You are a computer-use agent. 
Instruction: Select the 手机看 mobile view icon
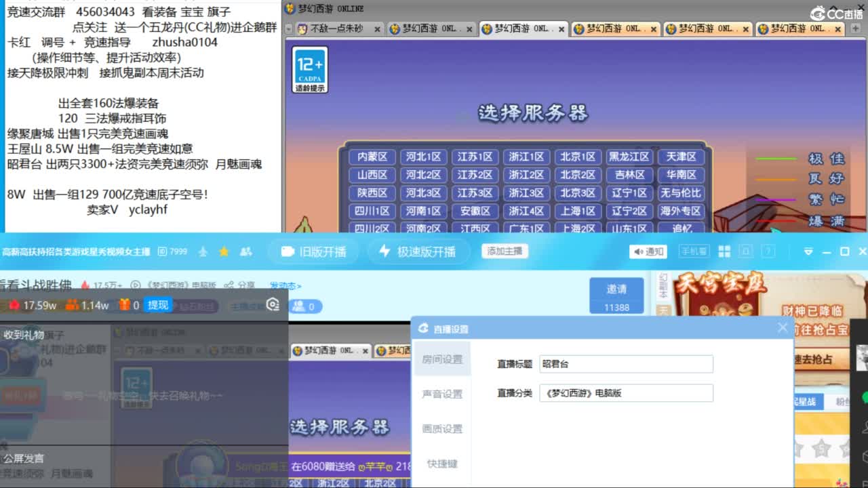pyautogui.click(x=694, y=251)
